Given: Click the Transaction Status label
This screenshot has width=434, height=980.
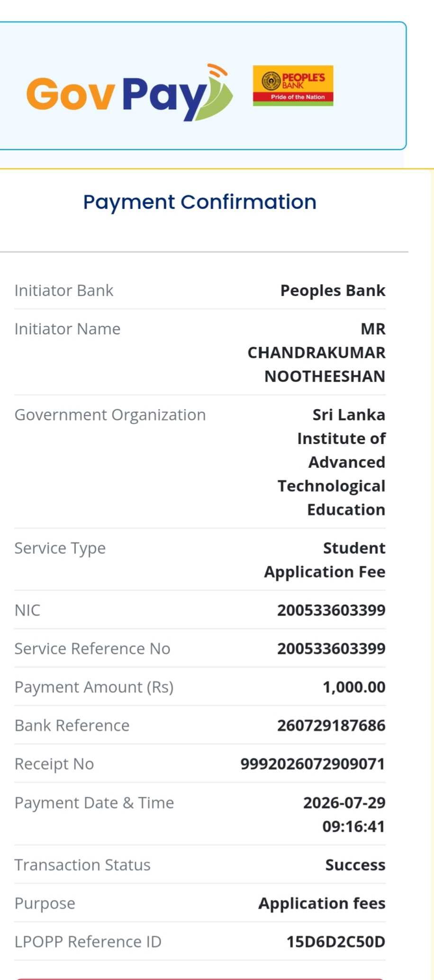Looking at the screenshot, I should [x=82, y=865].
